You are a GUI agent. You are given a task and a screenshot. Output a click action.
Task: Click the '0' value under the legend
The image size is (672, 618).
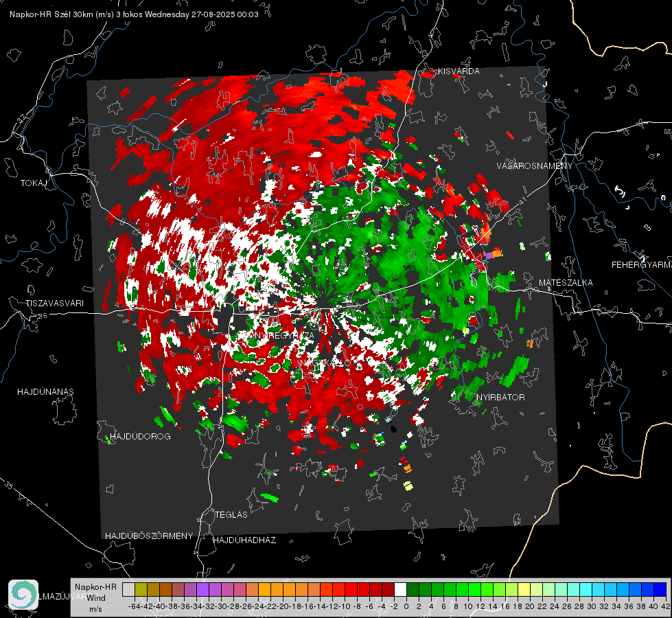pos(406,606)
